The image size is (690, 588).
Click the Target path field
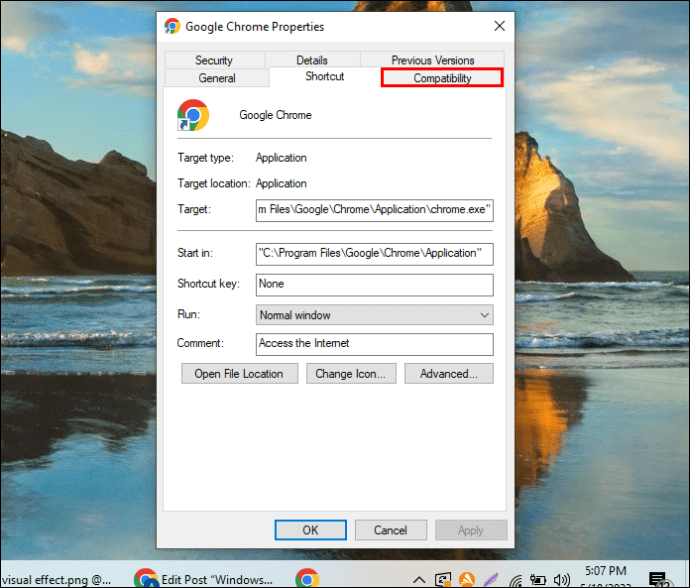(374, 210)
